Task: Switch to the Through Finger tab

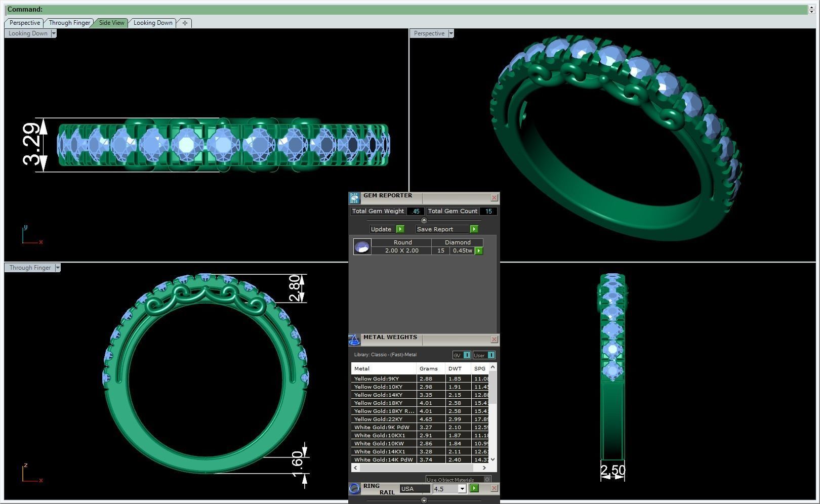Action: (69, 23)
